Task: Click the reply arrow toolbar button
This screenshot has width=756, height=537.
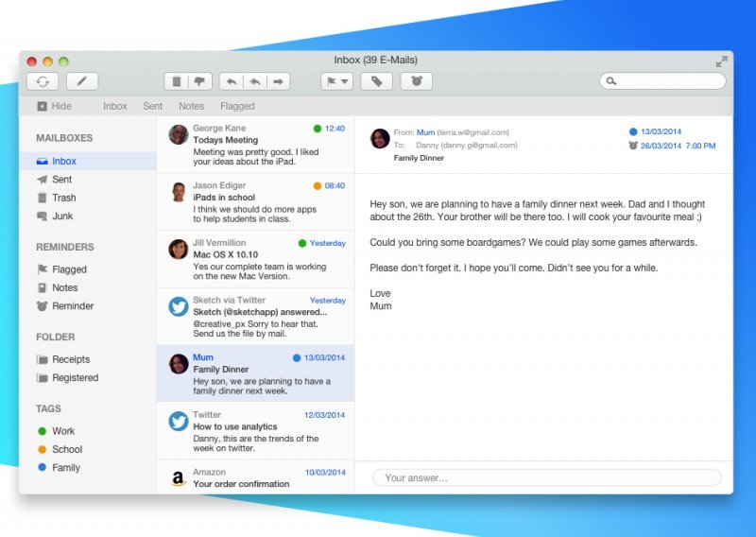Action: pos(232,81)
